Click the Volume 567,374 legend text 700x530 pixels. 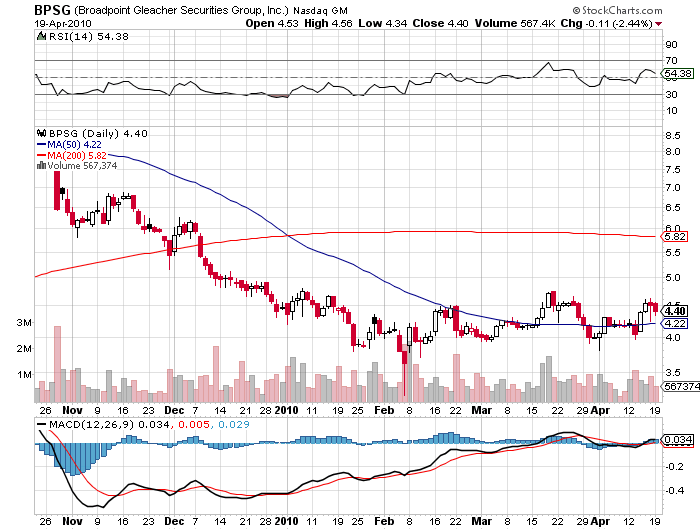pos(82,166)
